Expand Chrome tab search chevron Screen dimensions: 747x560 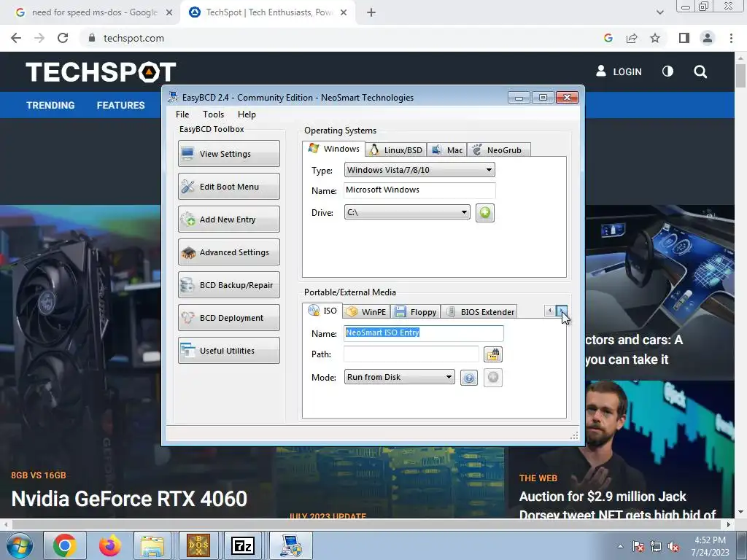(x=659, y=12)
